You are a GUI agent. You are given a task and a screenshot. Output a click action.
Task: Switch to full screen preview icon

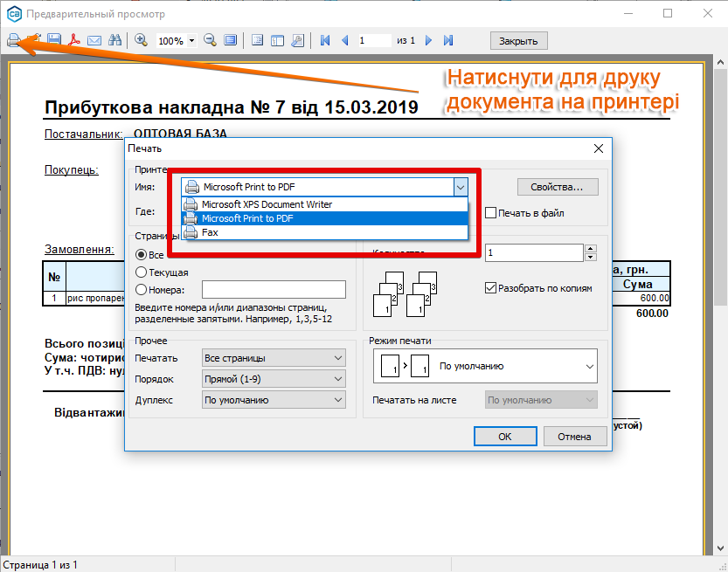click(231, 40)
